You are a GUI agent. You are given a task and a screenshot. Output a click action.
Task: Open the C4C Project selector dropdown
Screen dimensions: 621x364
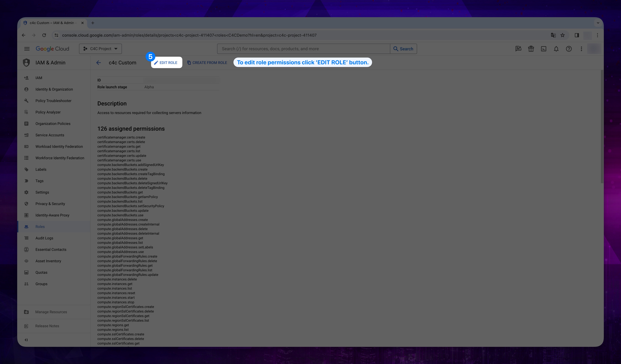[x=100, y=49]
